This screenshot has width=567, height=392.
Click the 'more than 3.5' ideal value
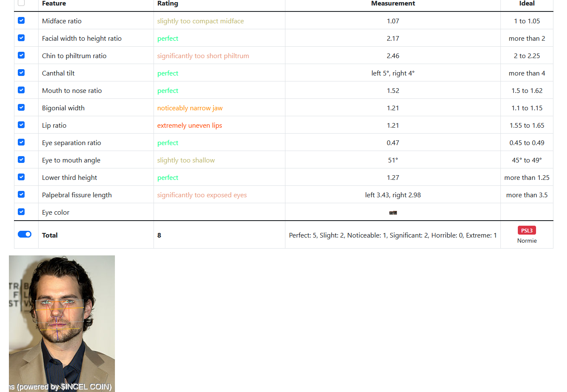pyautogui.click(x=527, y=195)
